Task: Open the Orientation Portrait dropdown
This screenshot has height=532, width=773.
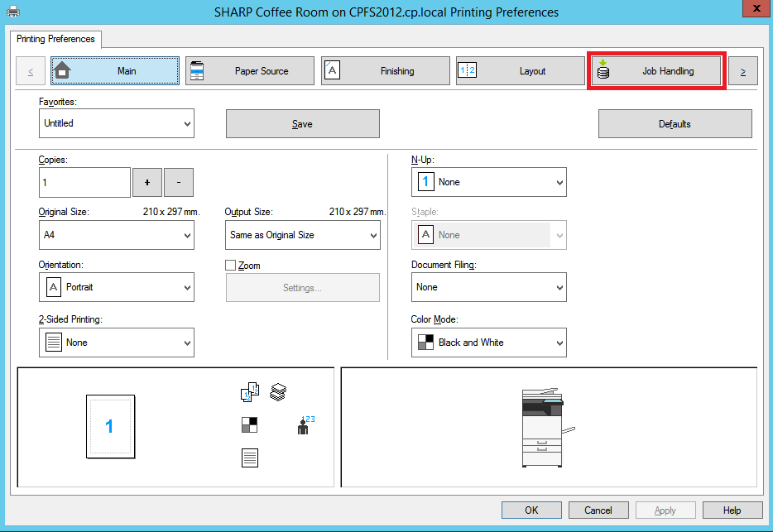Action: point(117,287)
